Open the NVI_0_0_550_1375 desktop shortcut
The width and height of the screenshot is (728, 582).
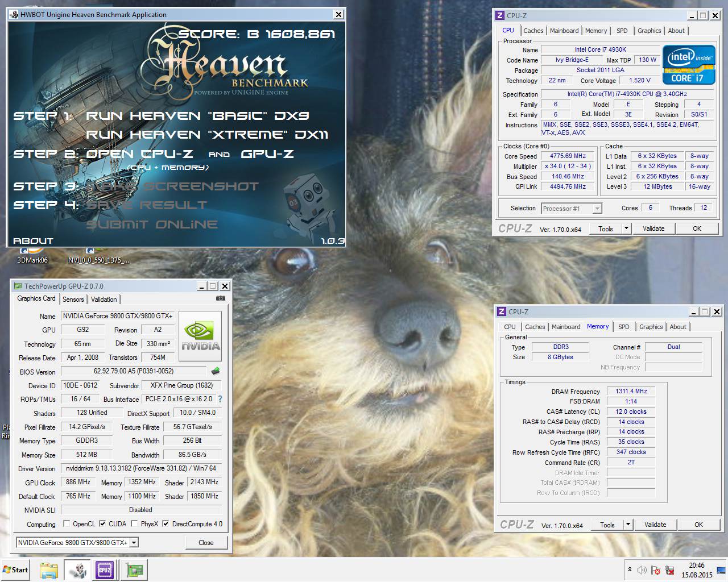click(x=98, y=254)
